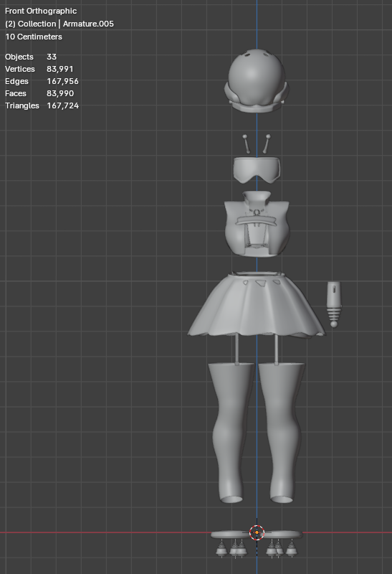Select the right stocking leg mesh
Image resolution: width=392 pixels, height=574 pixels.
coord(282,432)
